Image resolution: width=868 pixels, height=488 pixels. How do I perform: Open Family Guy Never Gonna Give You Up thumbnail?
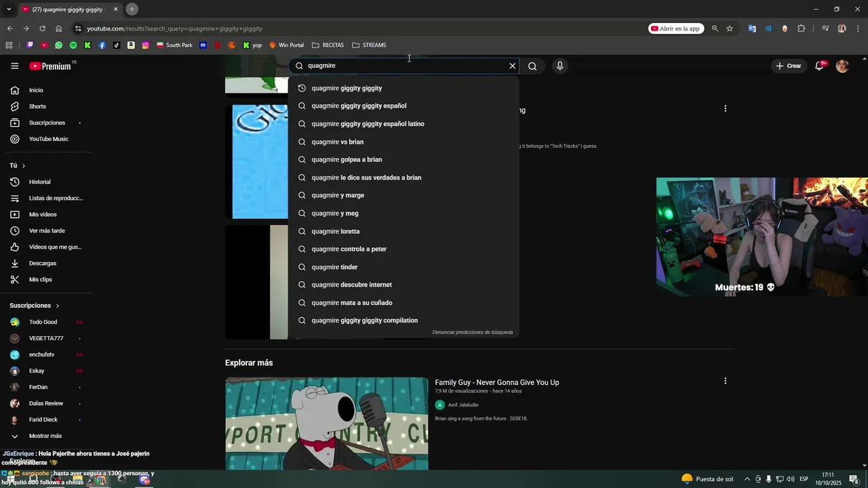coord(327,424)
